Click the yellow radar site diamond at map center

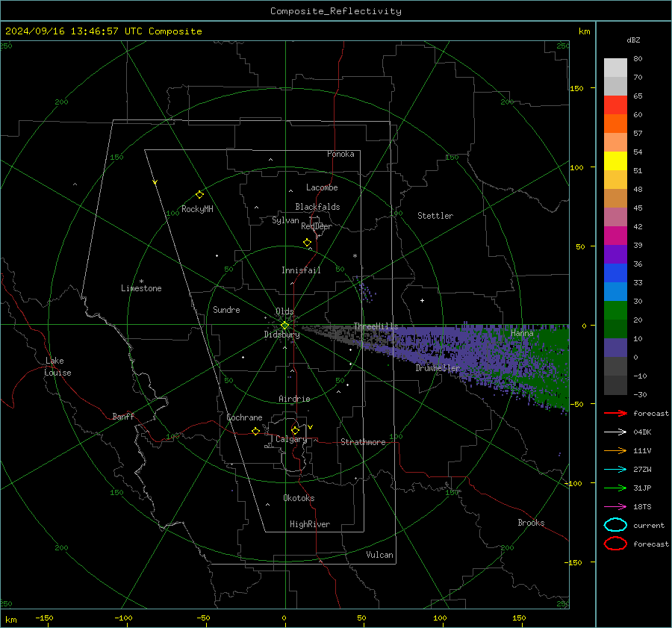click(284, 326)
